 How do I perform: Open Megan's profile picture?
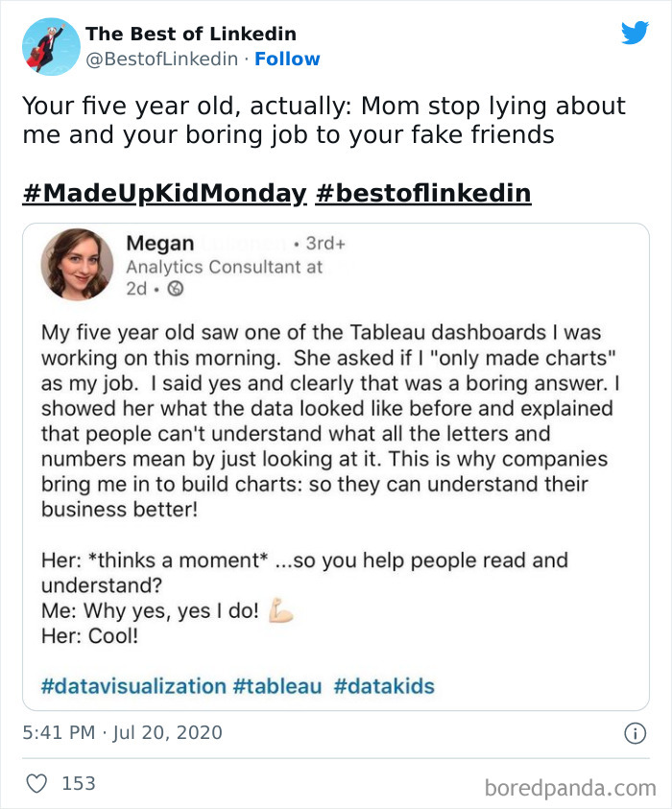click(77, 265)
